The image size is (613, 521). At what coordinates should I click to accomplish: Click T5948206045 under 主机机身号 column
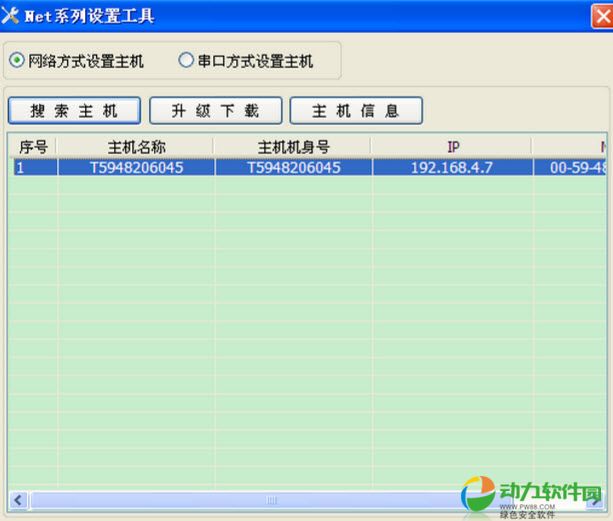point(293,168)
